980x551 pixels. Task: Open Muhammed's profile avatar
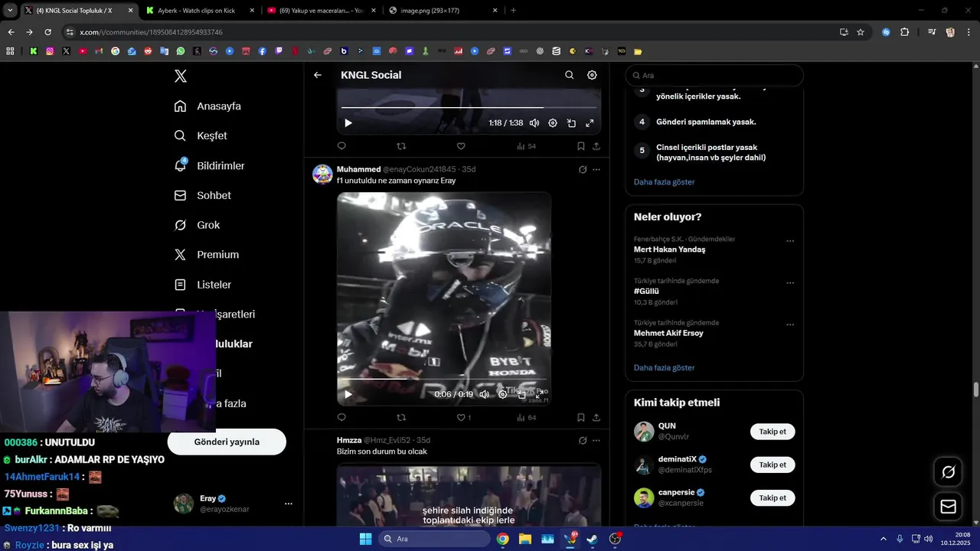322,174
